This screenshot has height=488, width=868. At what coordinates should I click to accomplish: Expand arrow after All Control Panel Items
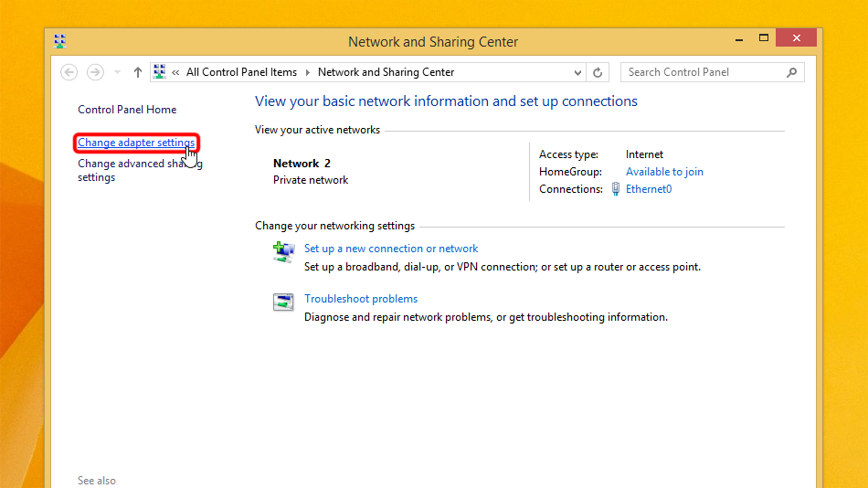(307, 72)
